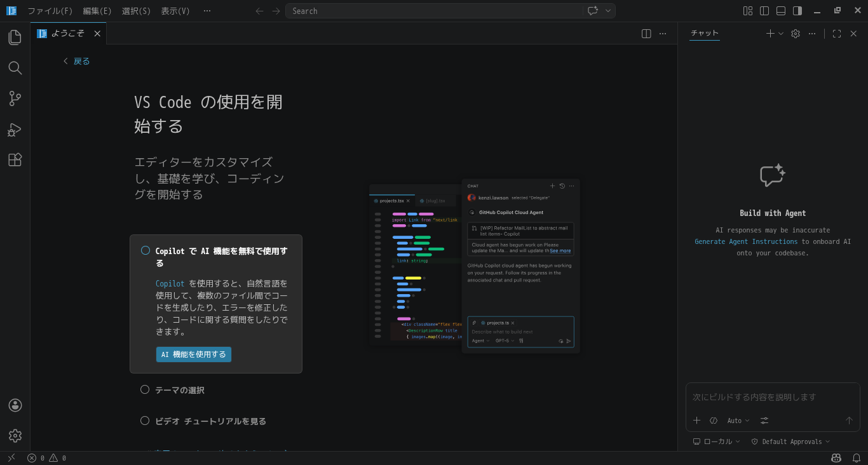Open the Search view magnifier icon
The width and height of the screenshot is (868, 465).
pos(15,68)
